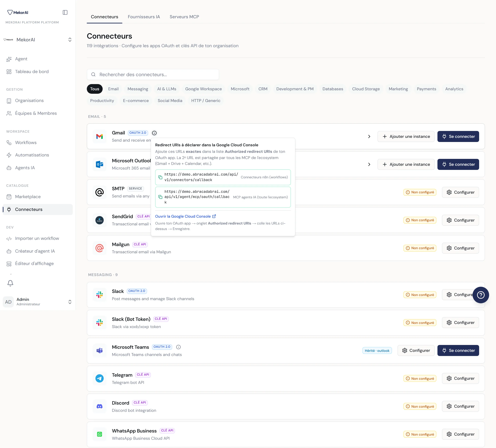The width and height of the screenshot is (496, 448).
Task: Filter connectors by Microsoft
Action: click(240, 89)
